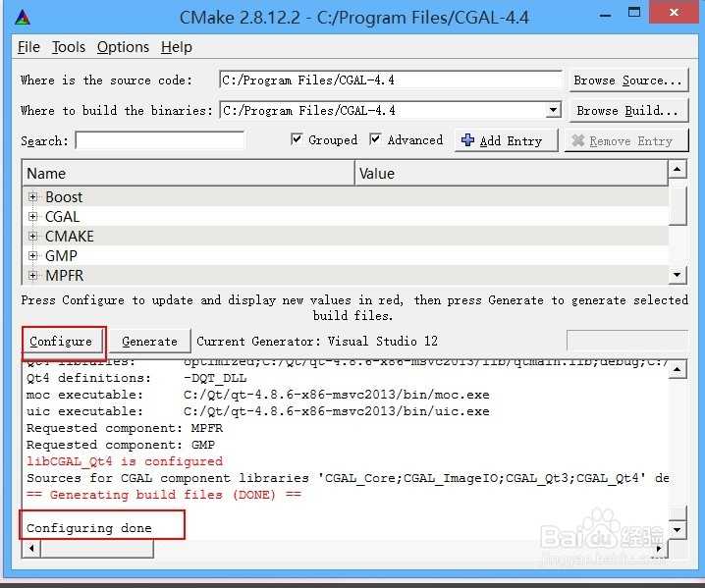Click the moc executable log line
Viewport: 705px width, 588px height.
coord(257,395)
